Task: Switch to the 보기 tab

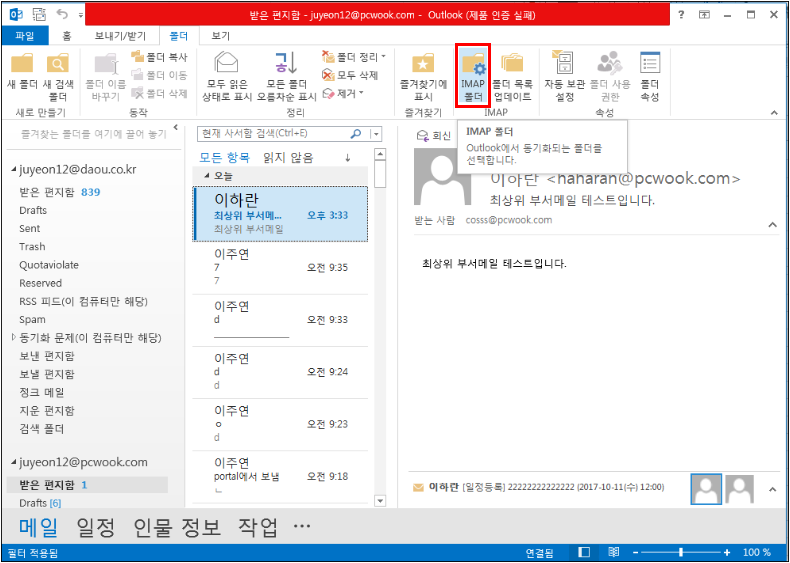Action: pos(220,35)
